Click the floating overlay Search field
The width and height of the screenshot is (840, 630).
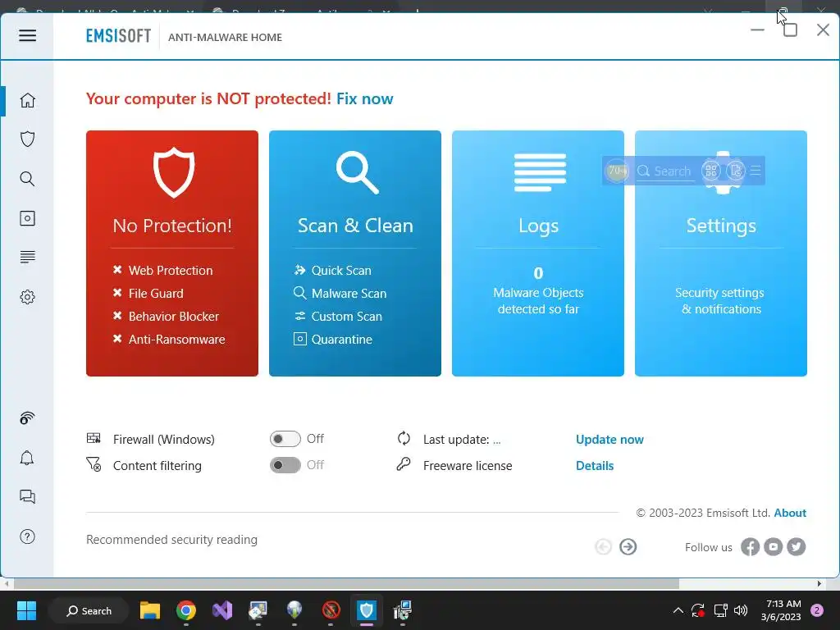tap(665, 171)
